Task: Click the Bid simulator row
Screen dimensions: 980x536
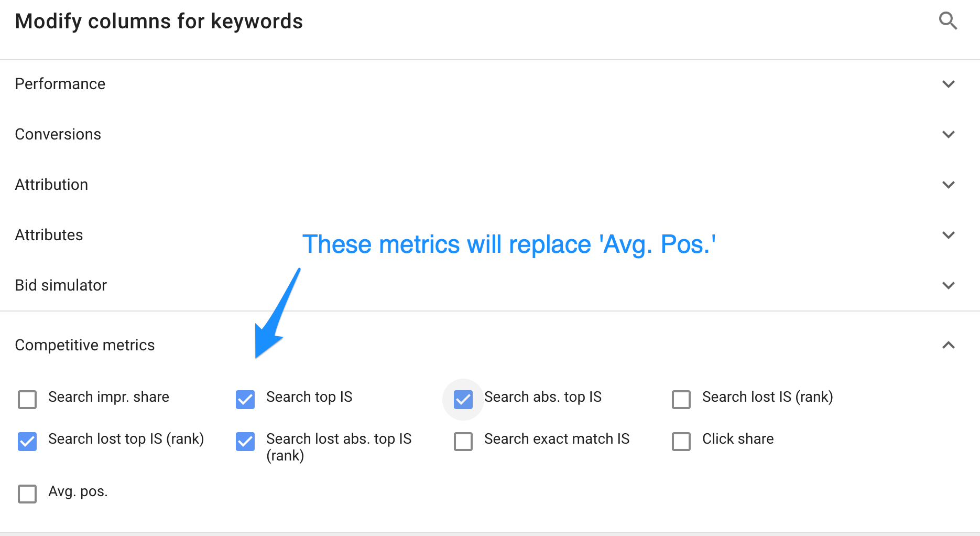Action: tap(61, 285)
